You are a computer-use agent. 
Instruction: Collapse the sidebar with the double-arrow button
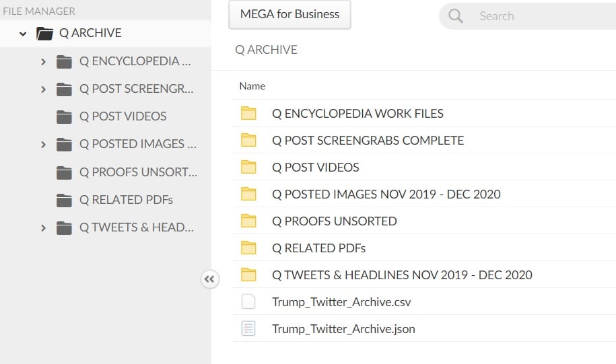pyautogui.click(x=209, y=279)
